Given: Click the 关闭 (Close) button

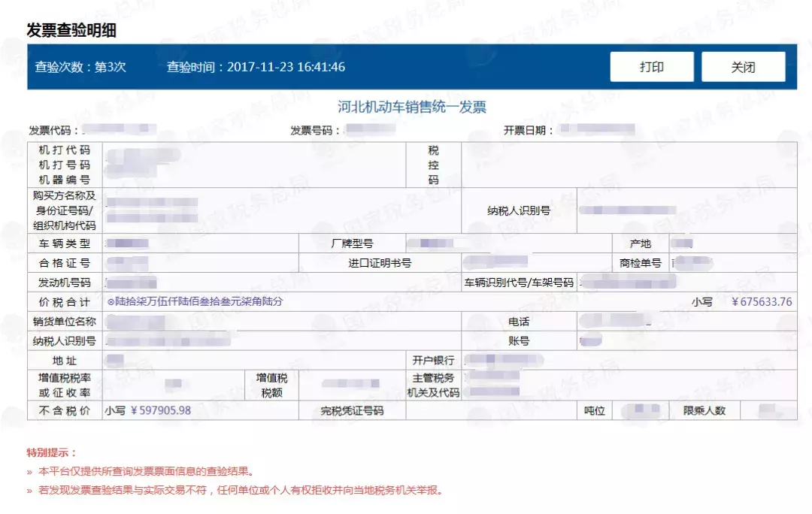Looking at the screenshot, I should coord(743,66).
